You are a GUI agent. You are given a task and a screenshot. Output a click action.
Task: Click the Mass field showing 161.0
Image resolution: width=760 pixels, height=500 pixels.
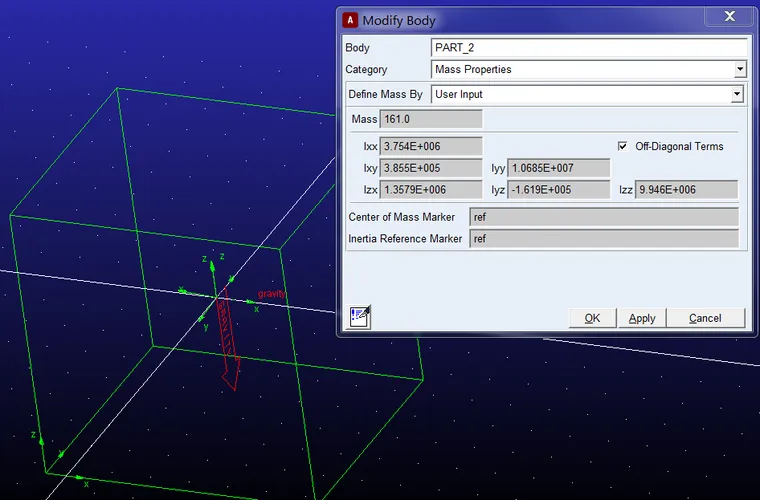[431, 119]
